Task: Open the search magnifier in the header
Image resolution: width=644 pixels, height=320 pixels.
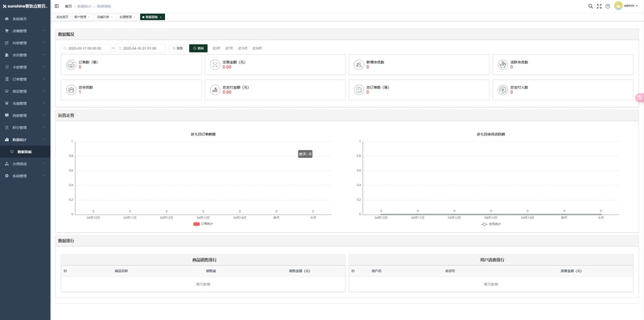Action: [591, 6]
